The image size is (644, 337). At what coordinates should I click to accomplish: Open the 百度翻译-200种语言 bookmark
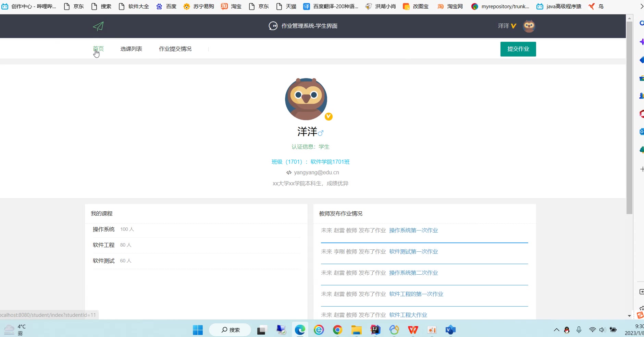pos(331,7)
